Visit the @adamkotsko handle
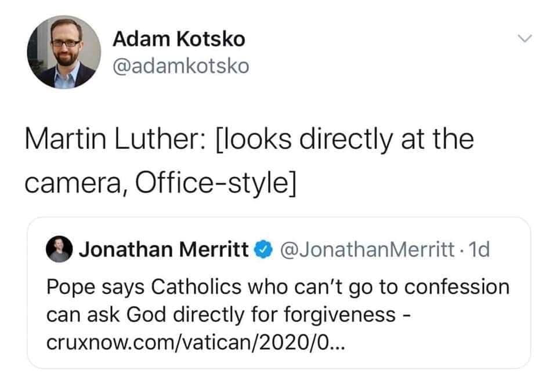Image resolution: width=557 pixels, height=392 pixels. pyautogui.click(x=180, y=66)
